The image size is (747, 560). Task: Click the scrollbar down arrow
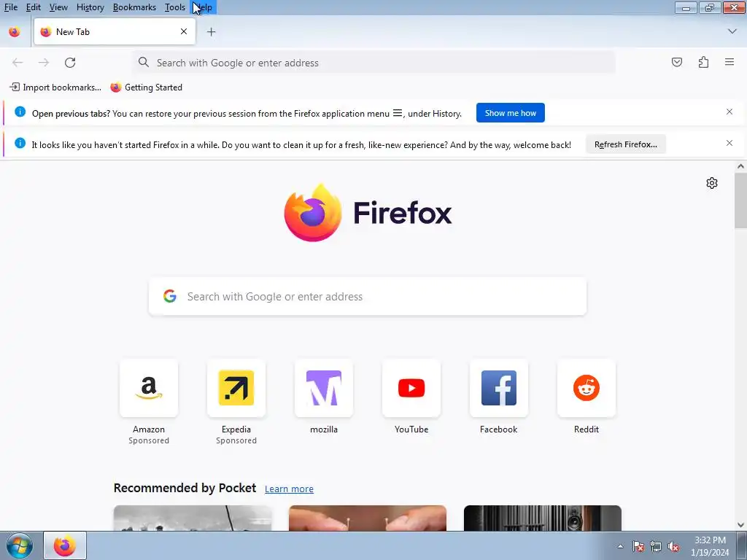[740, 525]
